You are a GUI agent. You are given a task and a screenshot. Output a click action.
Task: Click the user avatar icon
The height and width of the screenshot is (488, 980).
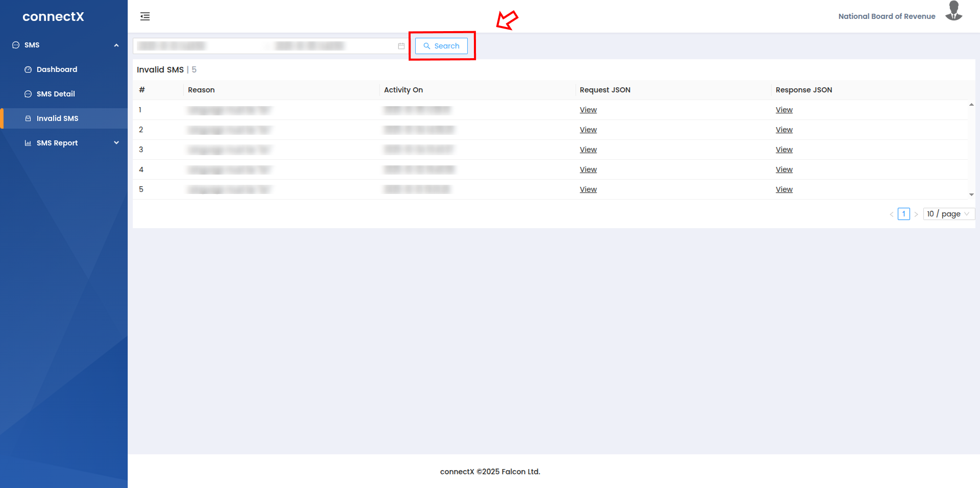(953, 11)
